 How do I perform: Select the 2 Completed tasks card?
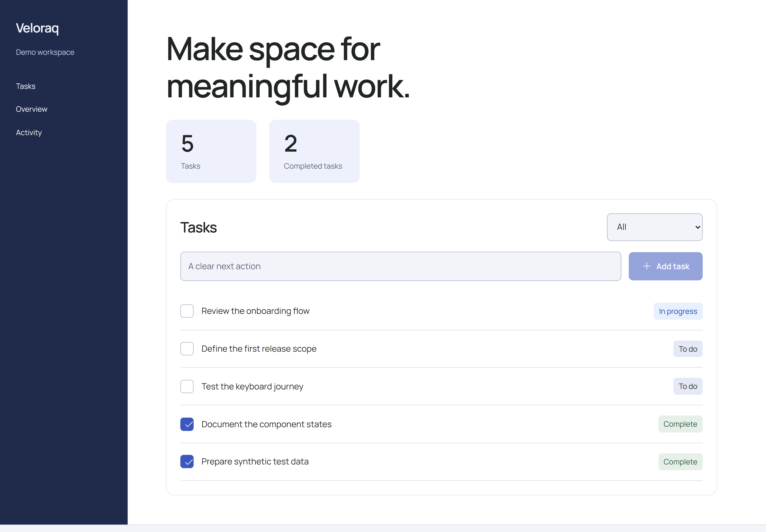pos(314,151)
